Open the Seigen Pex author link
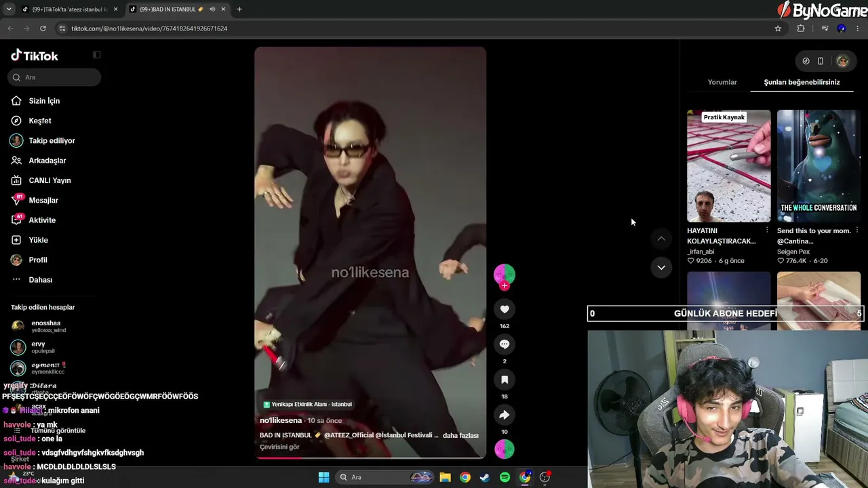 [x=793, y=251]
